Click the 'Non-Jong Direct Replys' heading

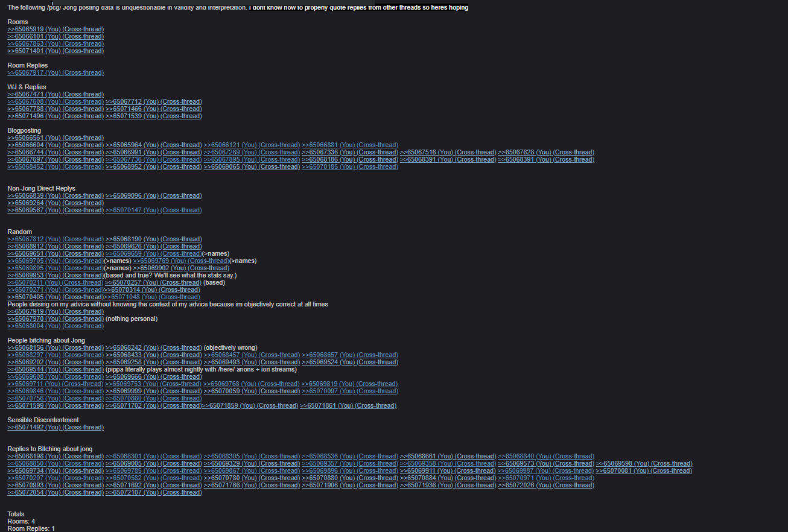tap(41, 188)
